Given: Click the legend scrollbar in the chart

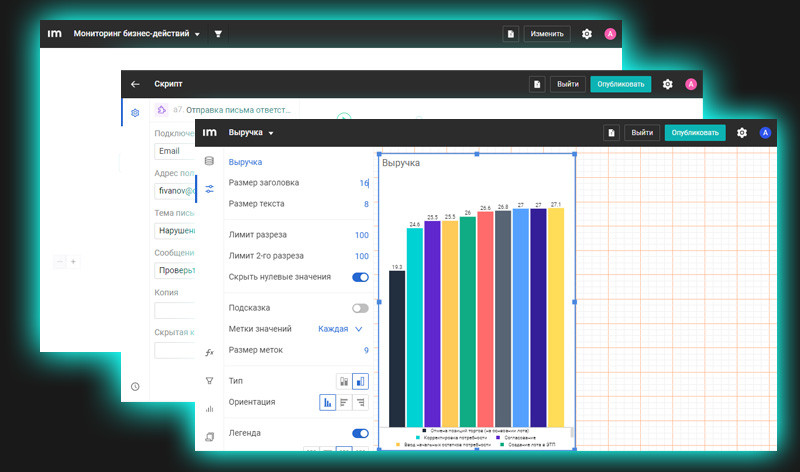Looking at the screenshot, I should coord(572,433).
